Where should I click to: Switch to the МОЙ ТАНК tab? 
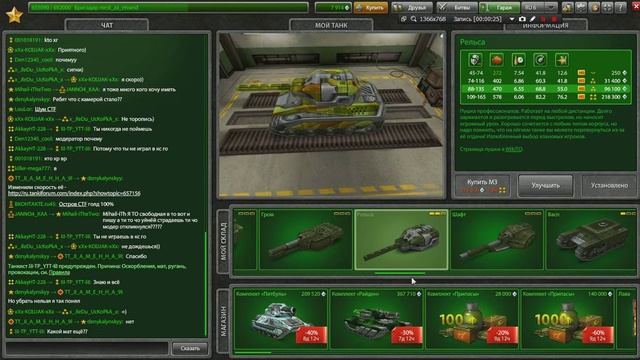click(331, 25)
